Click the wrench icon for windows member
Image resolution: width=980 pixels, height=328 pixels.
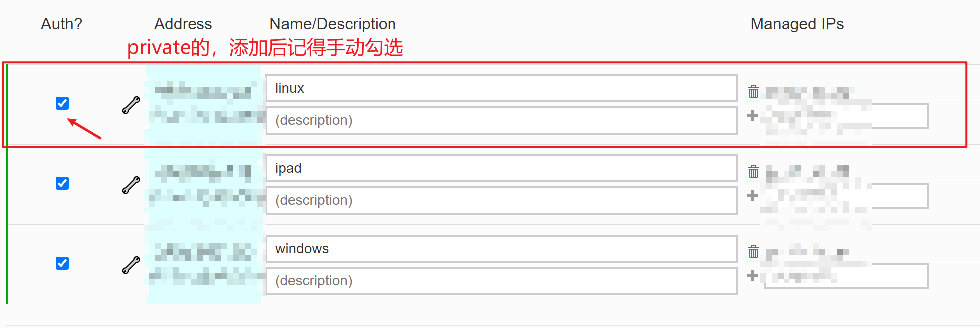(x=131, y=265)
